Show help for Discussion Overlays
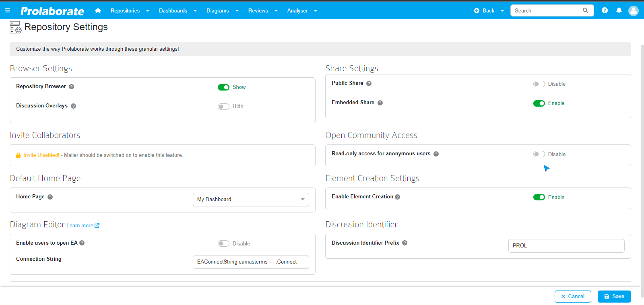The width and height of the screenshot is (644, 305). point(73,106)
